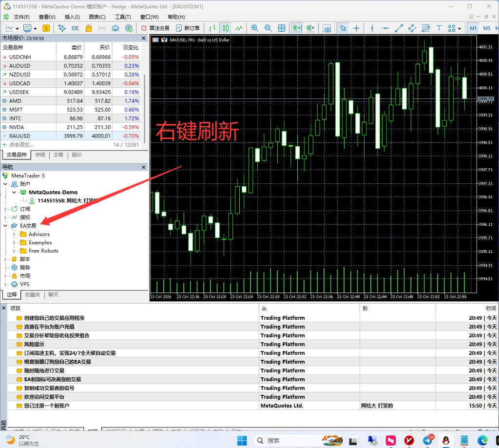Draw a vertical line on chart

click(372, 28)
